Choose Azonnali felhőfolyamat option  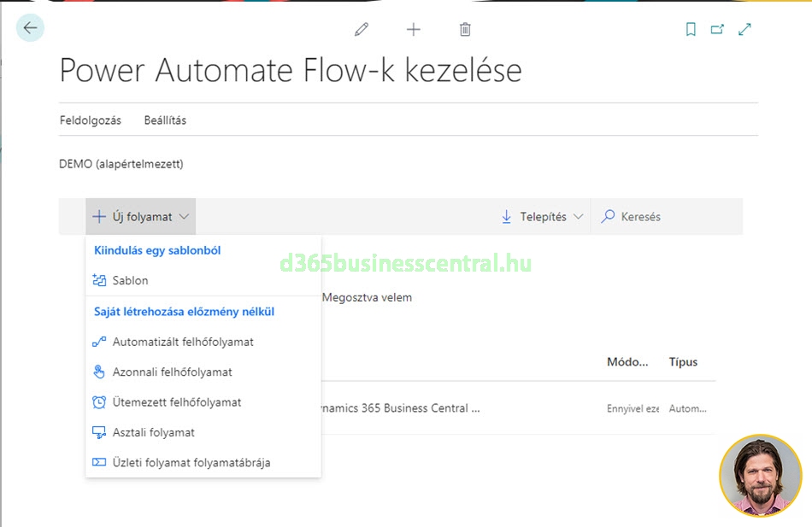click(172, 372)
